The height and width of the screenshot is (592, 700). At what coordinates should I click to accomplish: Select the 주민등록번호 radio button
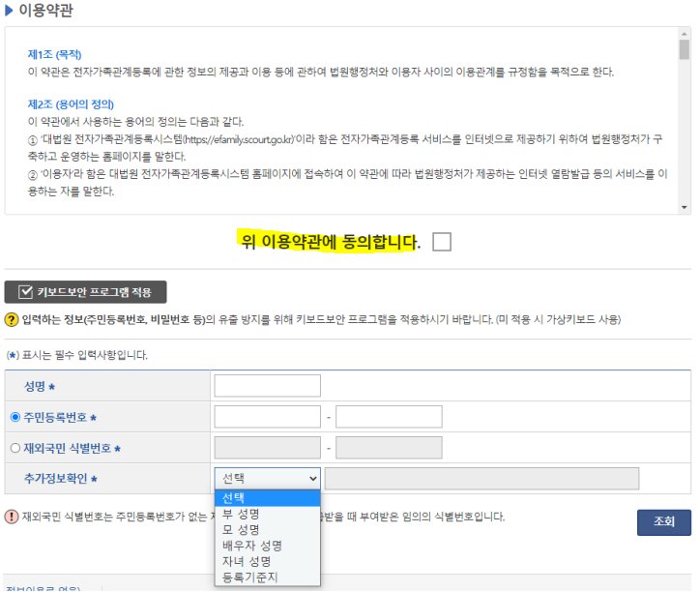coord(15,417)
